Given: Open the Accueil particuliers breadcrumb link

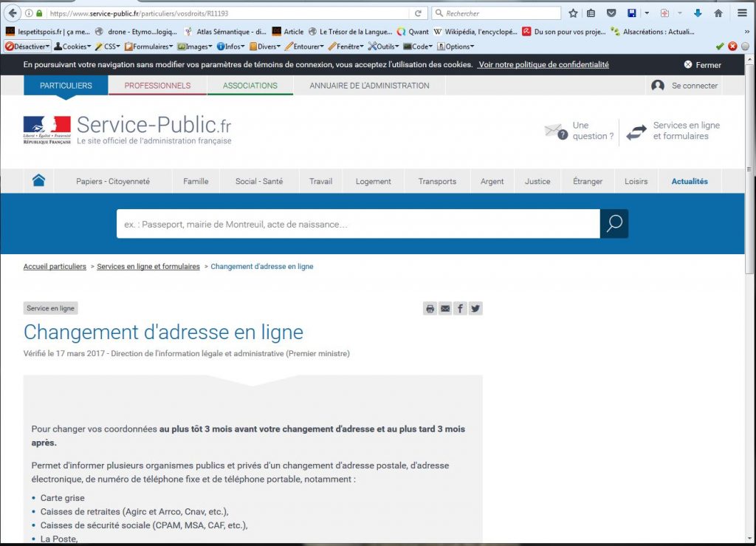Looking at the screenshot, I should [55, 266].
